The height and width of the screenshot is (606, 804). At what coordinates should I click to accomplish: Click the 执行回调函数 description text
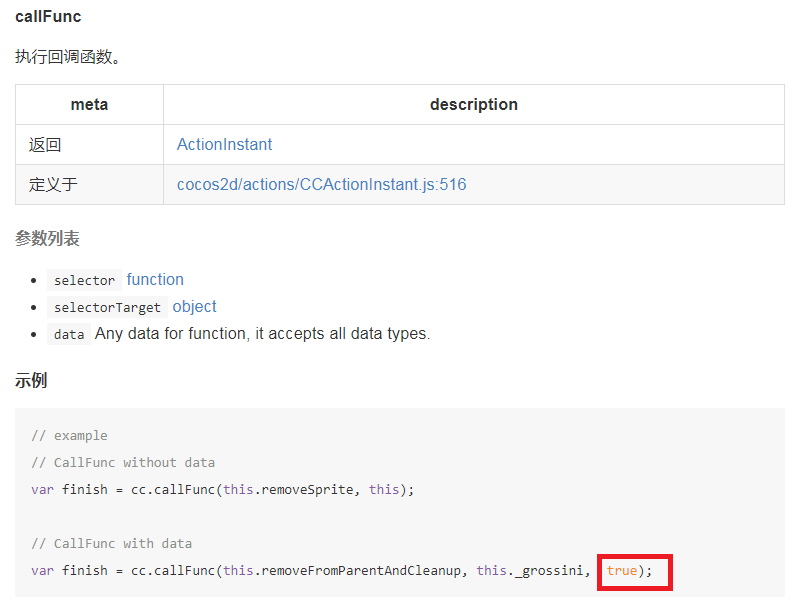pos(69,57)
